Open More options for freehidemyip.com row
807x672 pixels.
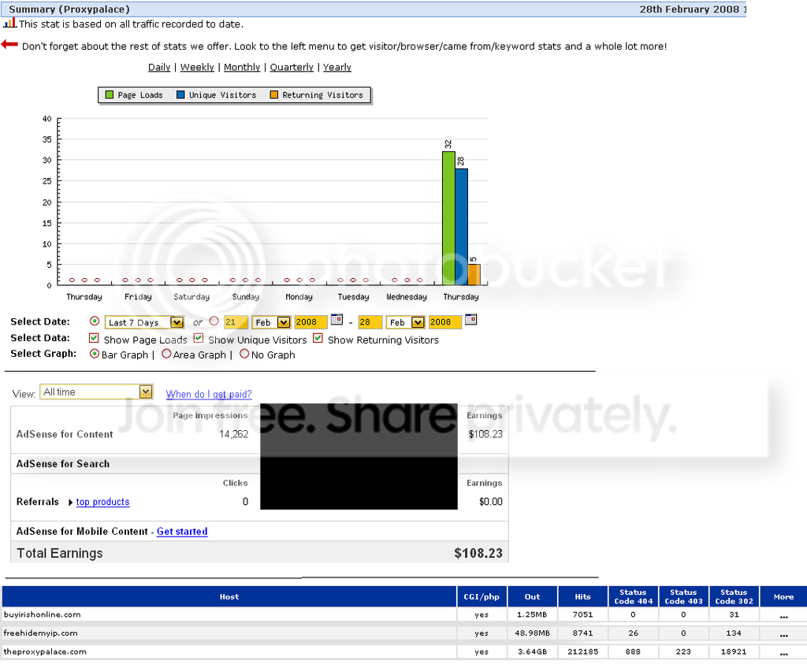coord(783,634)
